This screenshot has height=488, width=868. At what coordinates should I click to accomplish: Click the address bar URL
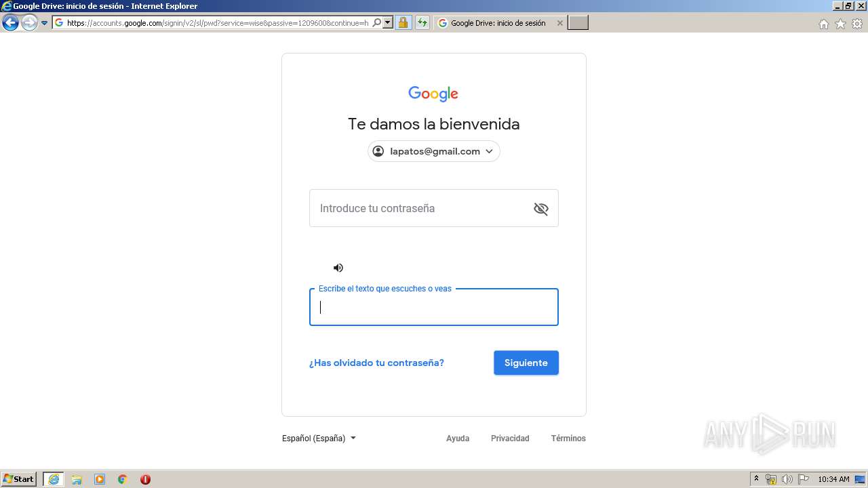tap(217, 23)
